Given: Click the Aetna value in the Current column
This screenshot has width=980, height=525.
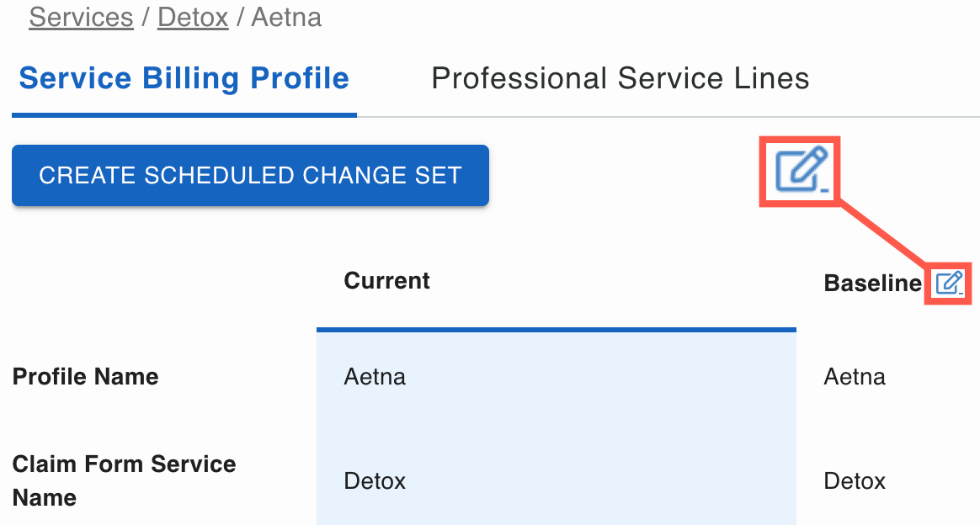Looking at the screenshot, I should pos(375,376).
